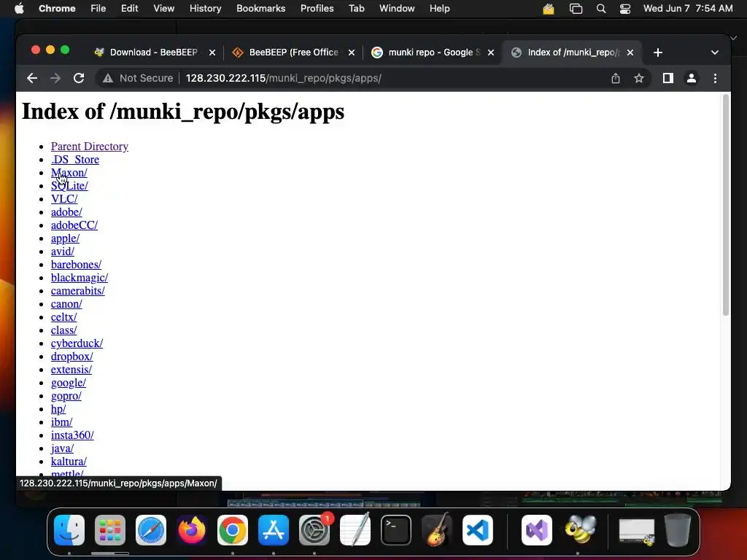Click the yellow menu bar status icon
747x560 pixels.
(549, 9)
